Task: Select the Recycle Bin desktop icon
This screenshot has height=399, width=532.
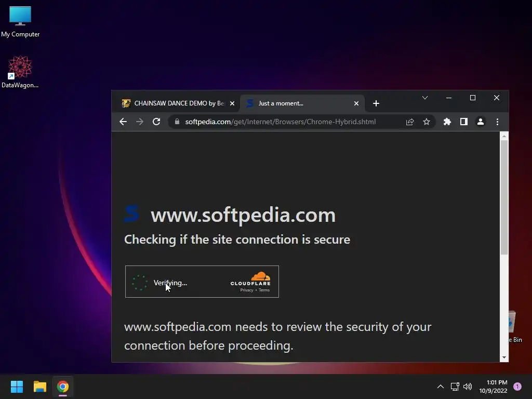Action: click(516, 327)
